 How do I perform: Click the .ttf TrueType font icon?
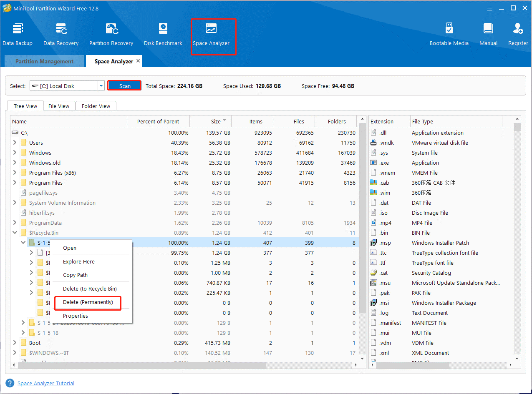373,263
